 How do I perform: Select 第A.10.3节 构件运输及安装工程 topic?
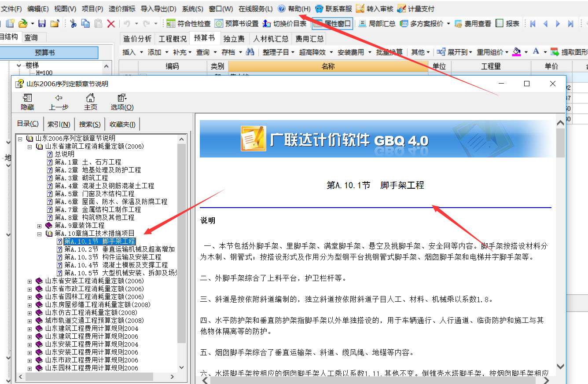pos(109,257)
